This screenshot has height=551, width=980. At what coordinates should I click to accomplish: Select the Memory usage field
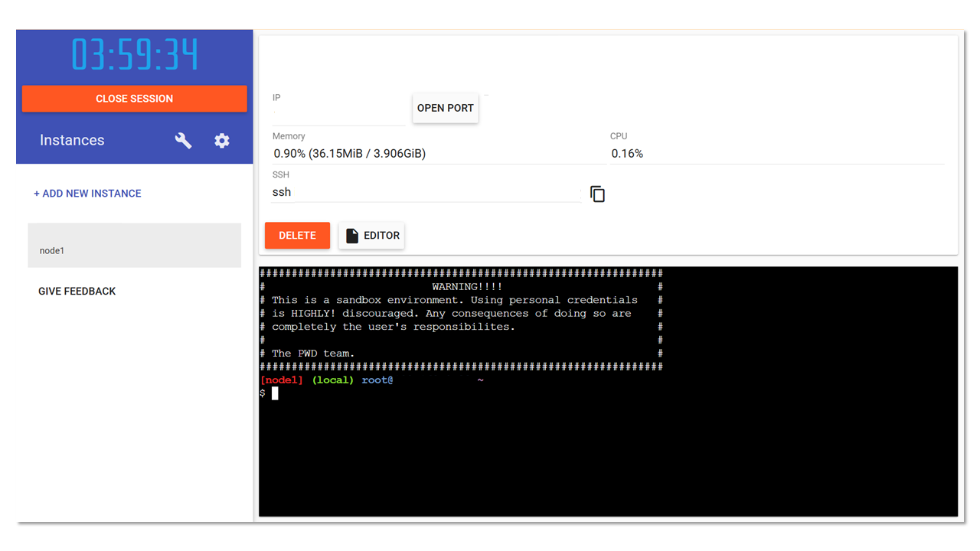coord(438,154)
